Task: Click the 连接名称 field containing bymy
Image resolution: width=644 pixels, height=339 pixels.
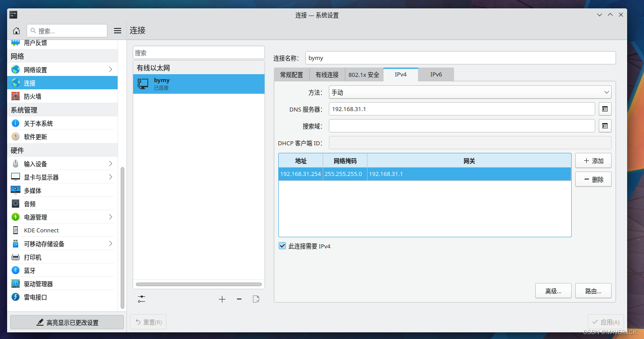Action: [x=460, y=58]
